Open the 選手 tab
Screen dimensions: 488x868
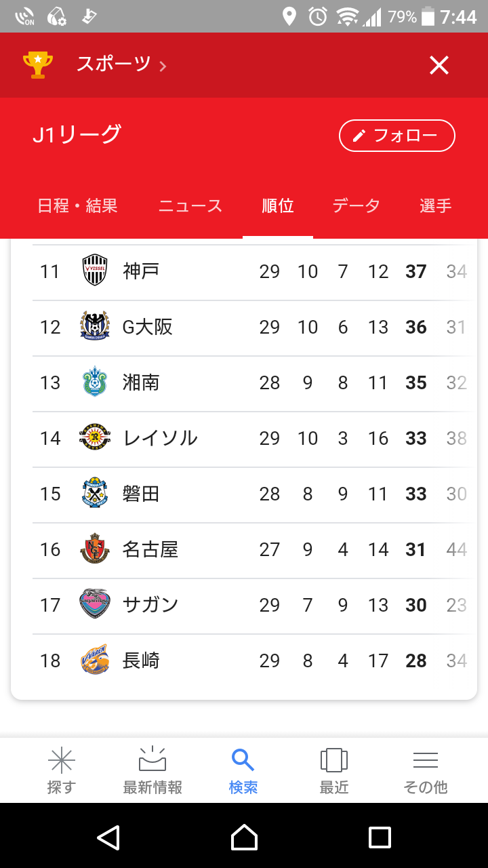(435, 206)
